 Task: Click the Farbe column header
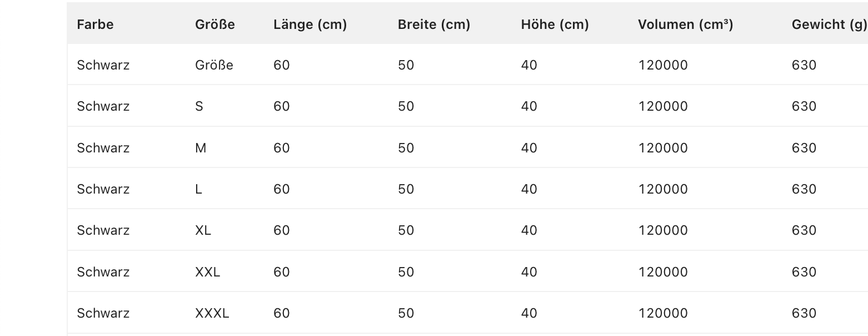[95, 24]
